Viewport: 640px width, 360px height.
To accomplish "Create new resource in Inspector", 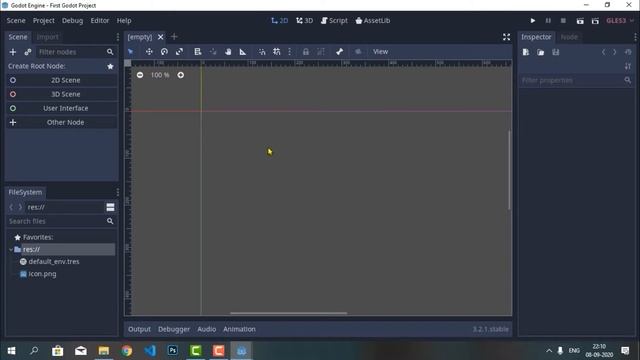I will (526, 52).
